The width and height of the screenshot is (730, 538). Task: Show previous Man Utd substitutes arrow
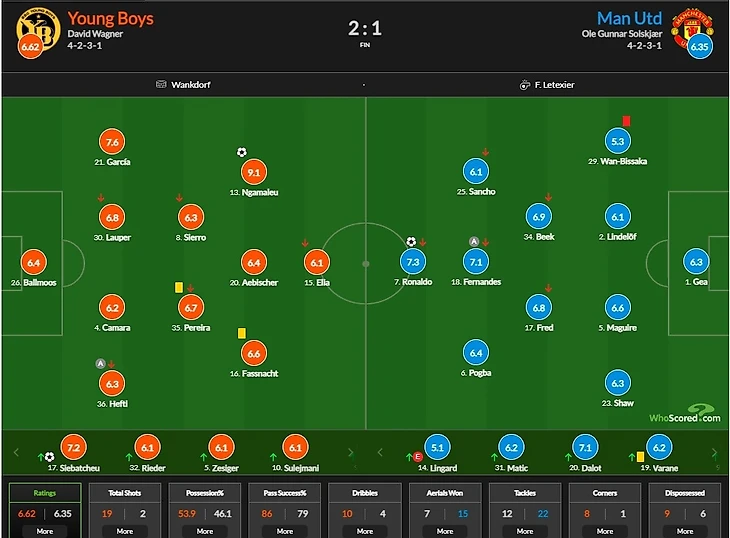(x=380, y=452)
